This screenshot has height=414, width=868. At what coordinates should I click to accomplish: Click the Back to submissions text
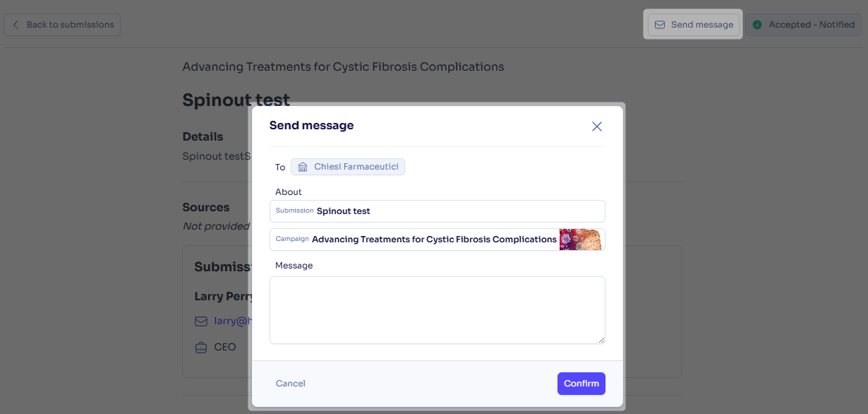[70, 25]
